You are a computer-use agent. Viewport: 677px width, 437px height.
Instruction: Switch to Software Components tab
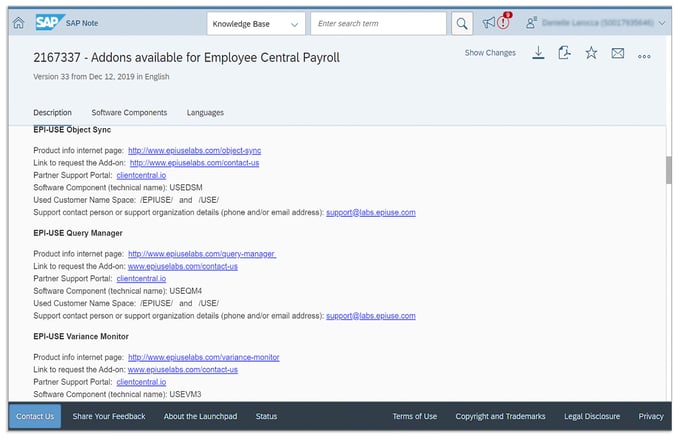(x=129, y=112)
